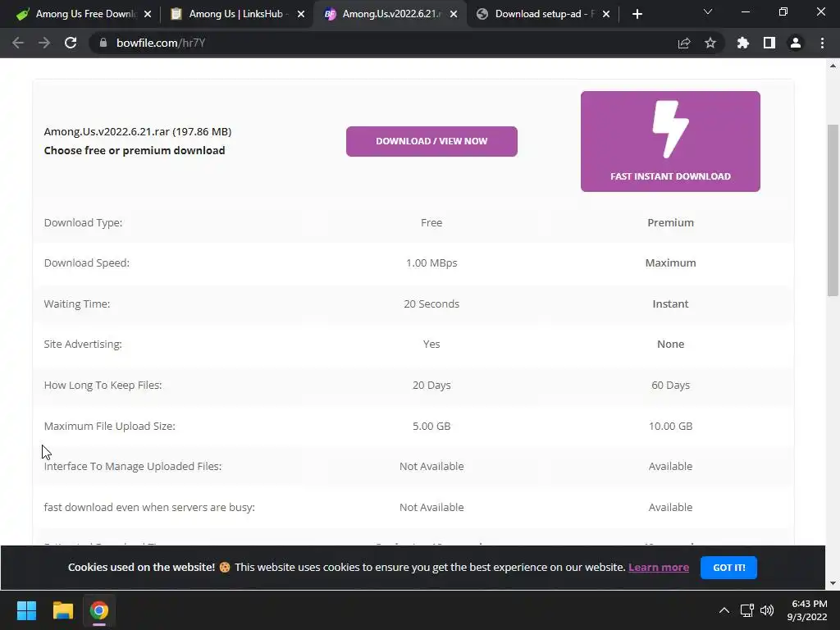Click the page scrollbar thumb
The image size is (840, 630).
point(833,210)
